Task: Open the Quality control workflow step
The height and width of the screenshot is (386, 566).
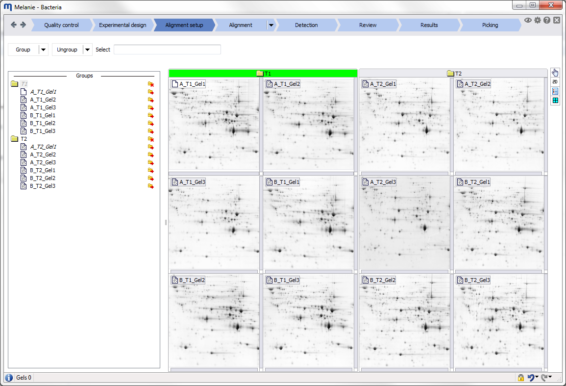Action: click(61, 25)
